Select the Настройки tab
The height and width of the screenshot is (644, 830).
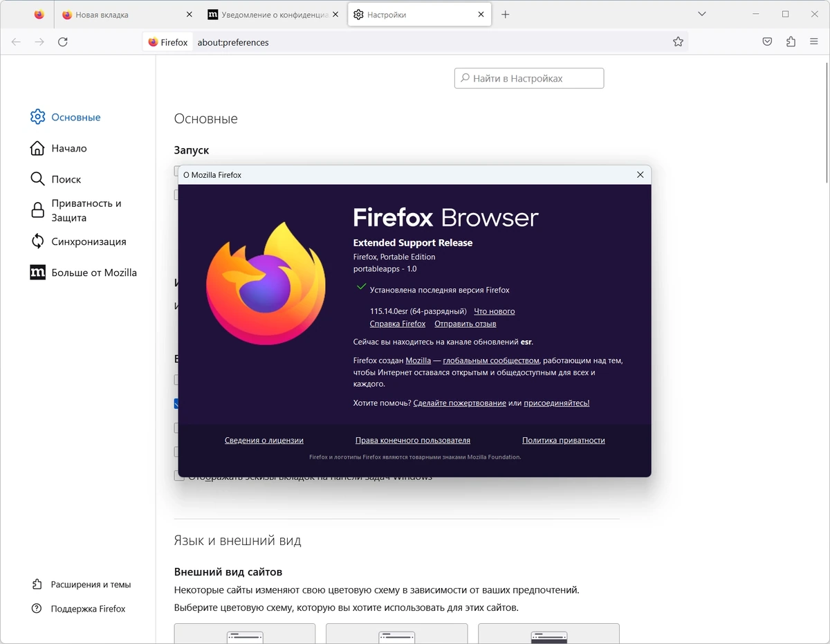coord(419,15)
